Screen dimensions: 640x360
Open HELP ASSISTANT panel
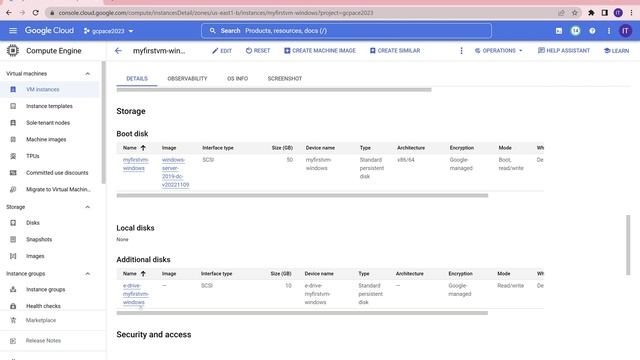pos(564,51)
